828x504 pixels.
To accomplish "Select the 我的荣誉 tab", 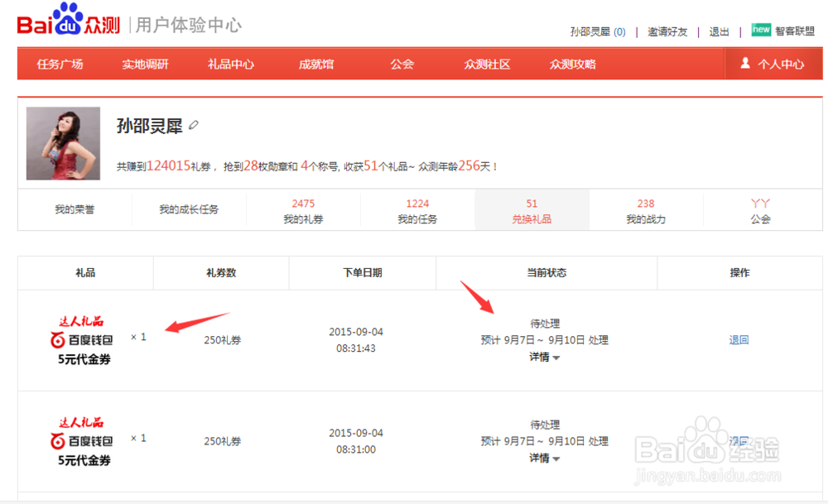I will coord(75,209).
